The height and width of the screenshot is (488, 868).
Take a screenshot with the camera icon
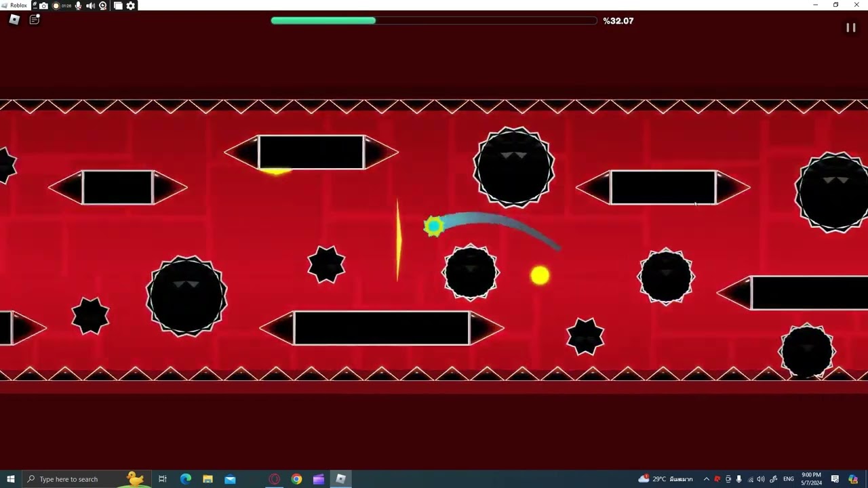[43, 5]
